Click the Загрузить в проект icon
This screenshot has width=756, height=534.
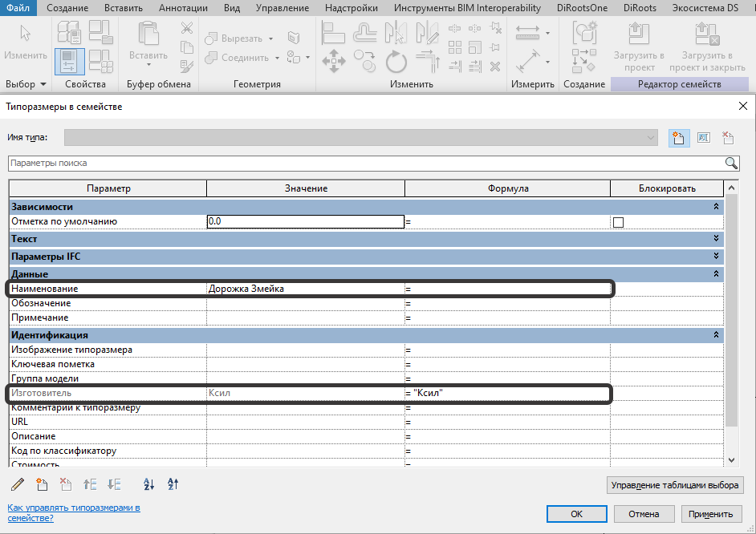click(639, 34)
